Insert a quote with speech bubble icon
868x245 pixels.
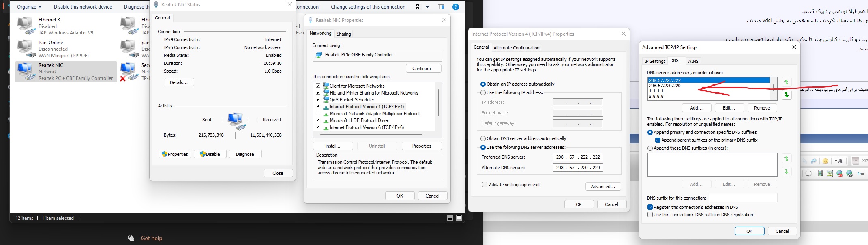(808, 174)
